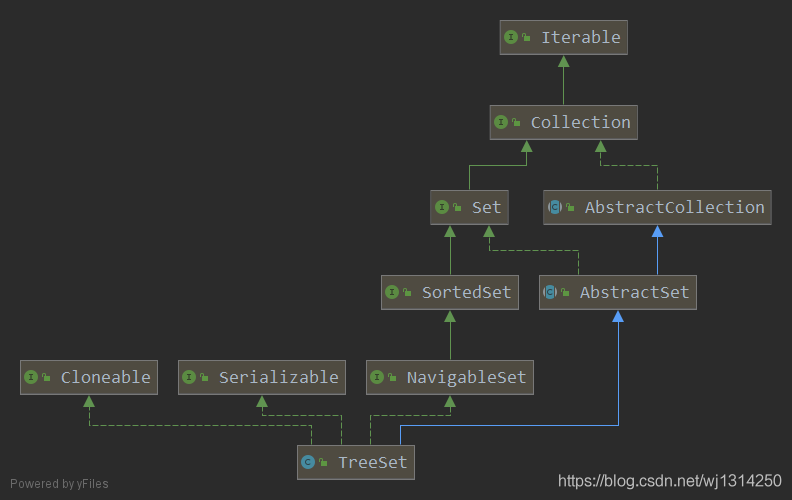Select the Cloneable label text
Viewport: 792px width, 500px height.
point(105,377)
